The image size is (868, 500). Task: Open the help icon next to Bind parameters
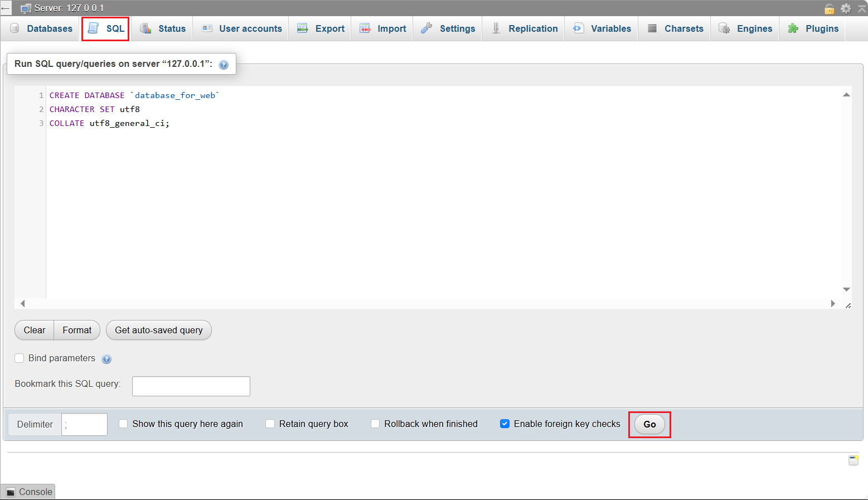[106, 359]
